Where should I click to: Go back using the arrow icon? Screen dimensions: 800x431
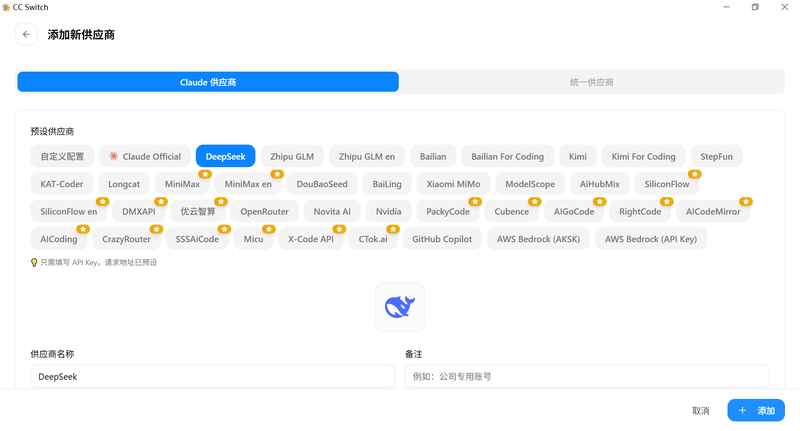pyautogui.click(x=26, y=35)
